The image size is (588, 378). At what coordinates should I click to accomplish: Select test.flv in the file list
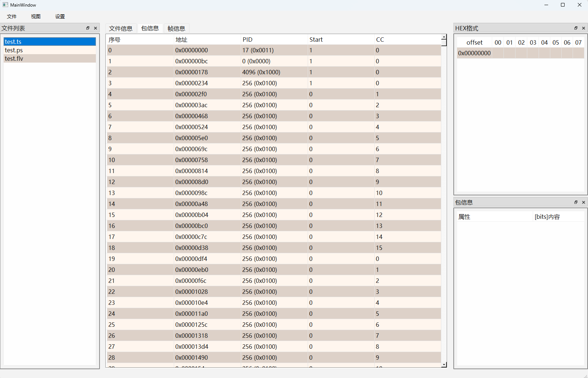point(50,59)
